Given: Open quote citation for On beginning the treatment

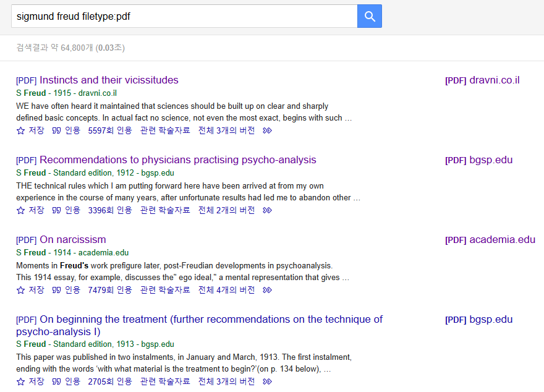Looking at the screenshot, I should (x=66, y=381).
